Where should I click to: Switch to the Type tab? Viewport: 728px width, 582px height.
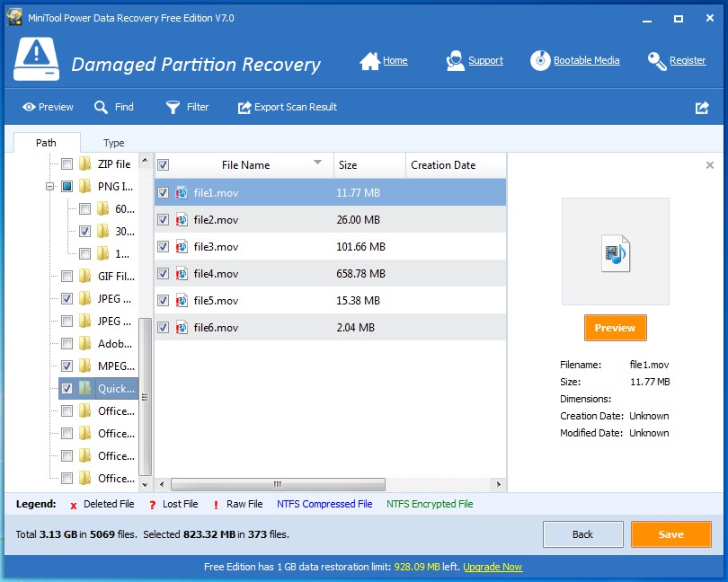pyautogui.click(x=114, y=143)
